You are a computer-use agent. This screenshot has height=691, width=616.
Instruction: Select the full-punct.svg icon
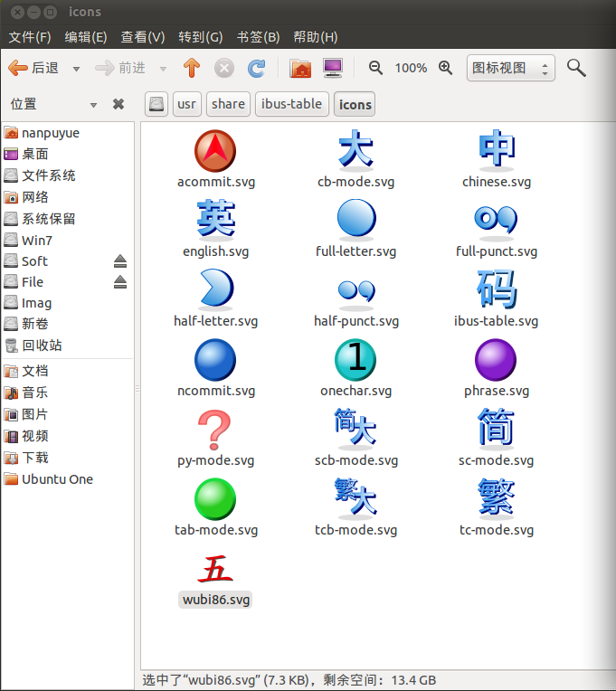tap(497, 222)
